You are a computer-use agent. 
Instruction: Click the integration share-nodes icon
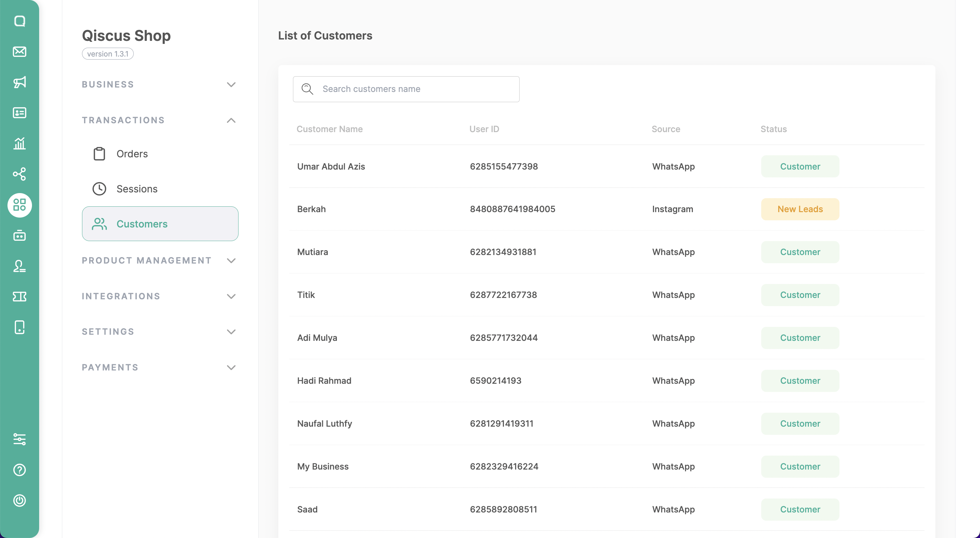click(19, 174)
